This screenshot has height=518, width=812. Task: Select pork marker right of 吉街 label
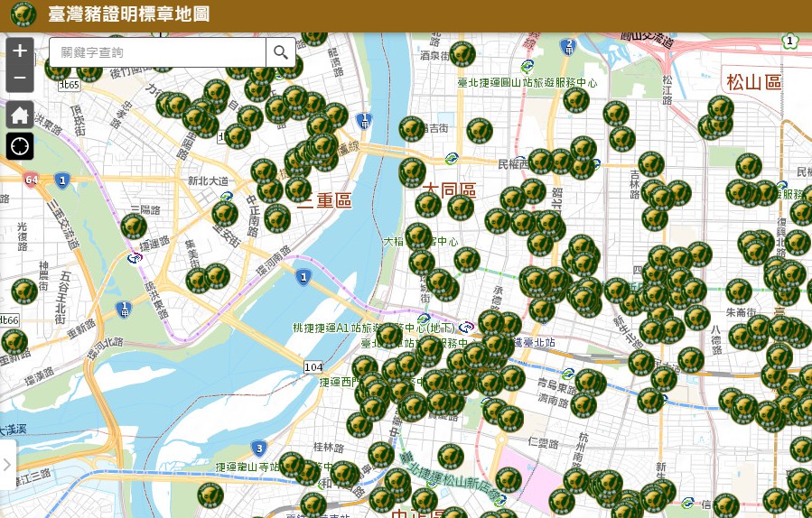point(480,131)
